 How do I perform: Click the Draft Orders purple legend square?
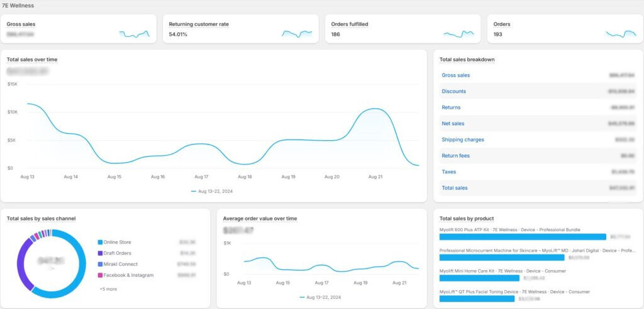point(100,253)
